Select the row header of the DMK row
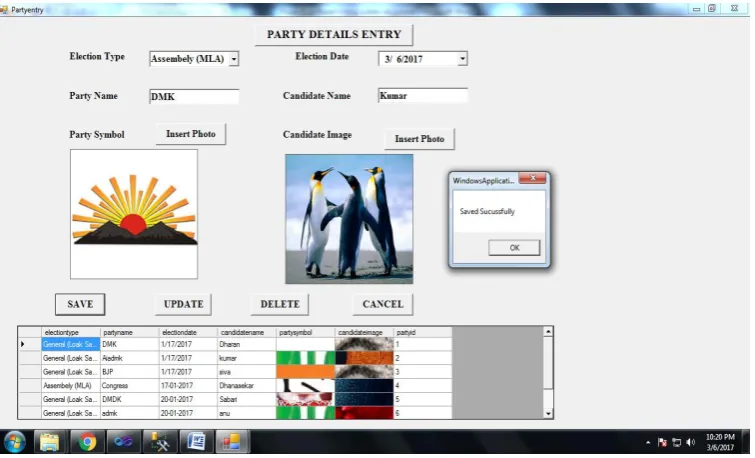The width and height of the screenshot is (755, 458). point(30,344)
